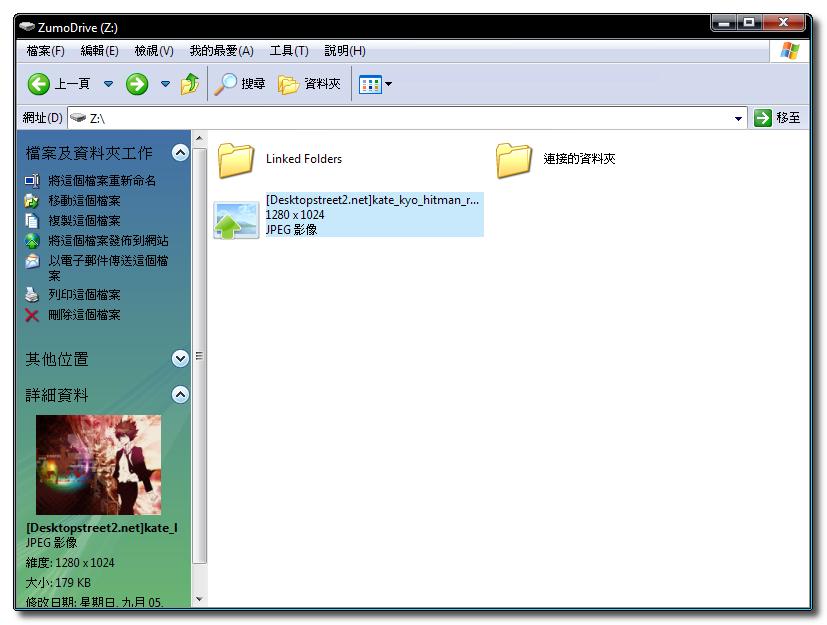Image resolution: width=827 pixels, height=625 pixels.
Task: Click the green Forward arrow icon
Action: pyautogui.click(x=137, y=84)
